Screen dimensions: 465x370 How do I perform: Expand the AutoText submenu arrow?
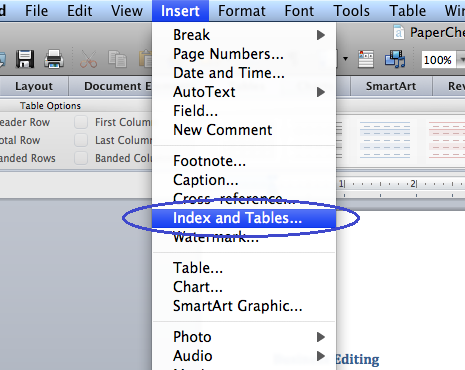pos(321,92)
